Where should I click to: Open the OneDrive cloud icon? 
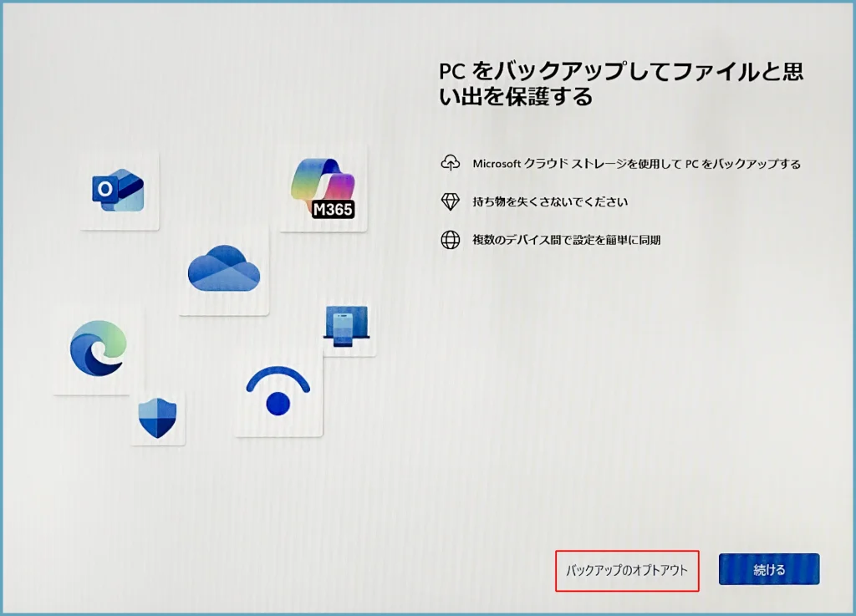(224, 268)
